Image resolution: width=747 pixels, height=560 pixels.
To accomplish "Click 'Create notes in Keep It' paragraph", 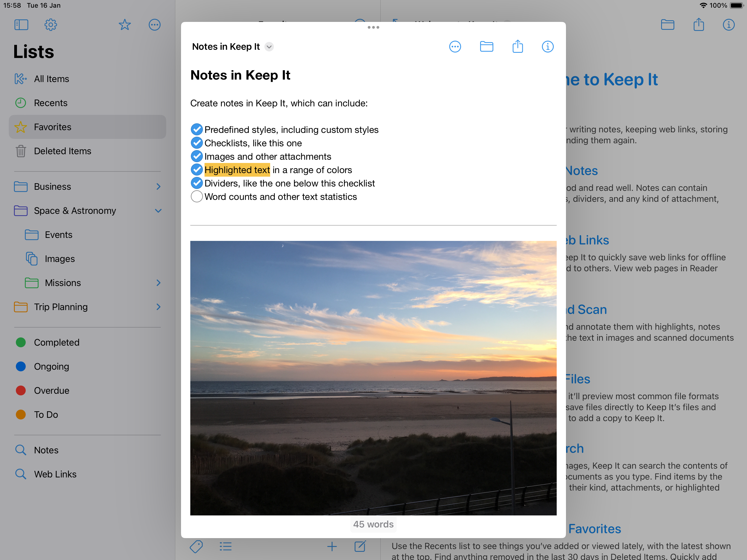I will [x=279, y=103].
